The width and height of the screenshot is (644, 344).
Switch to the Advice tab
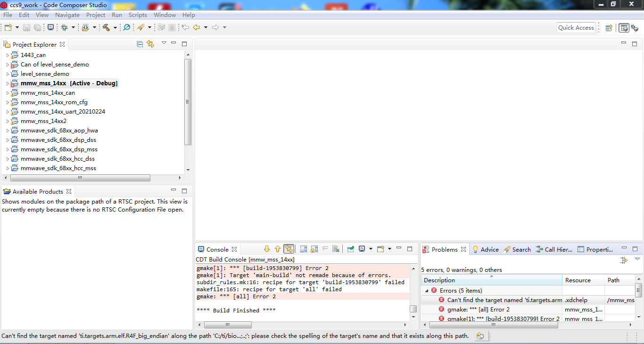point(485,249)
